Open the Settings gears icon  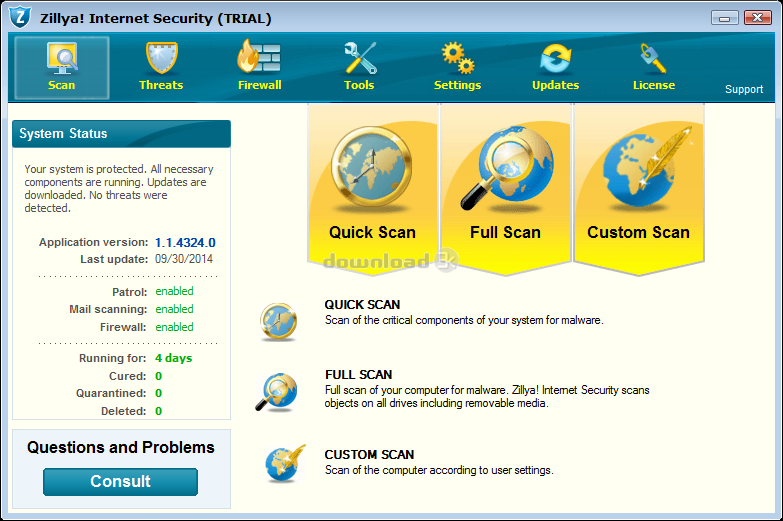coord(458,58)
